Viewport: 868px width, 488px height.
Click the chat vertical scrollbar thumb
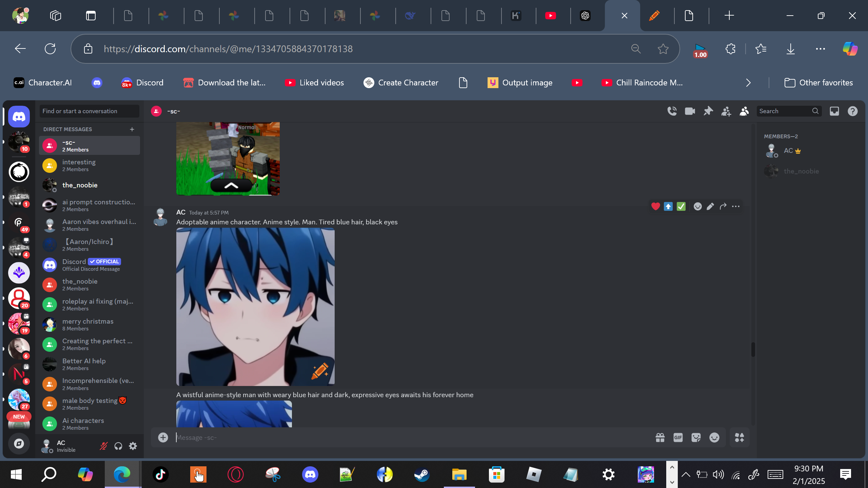click(x=753, y=349)
